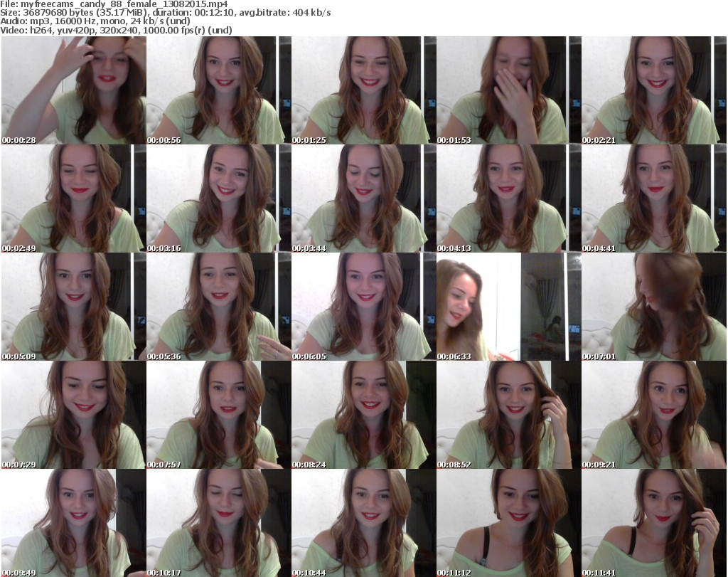Click the thumbnail timestamped 00:00:56
This screenshot has width=728, height=577.
(x=219, y=90)
